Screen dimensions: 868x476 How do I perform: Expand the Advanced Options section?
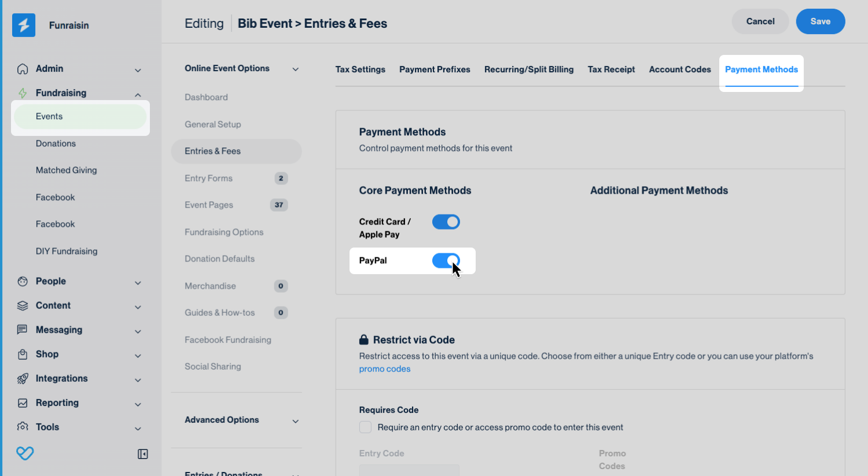[x=296, y=421]
